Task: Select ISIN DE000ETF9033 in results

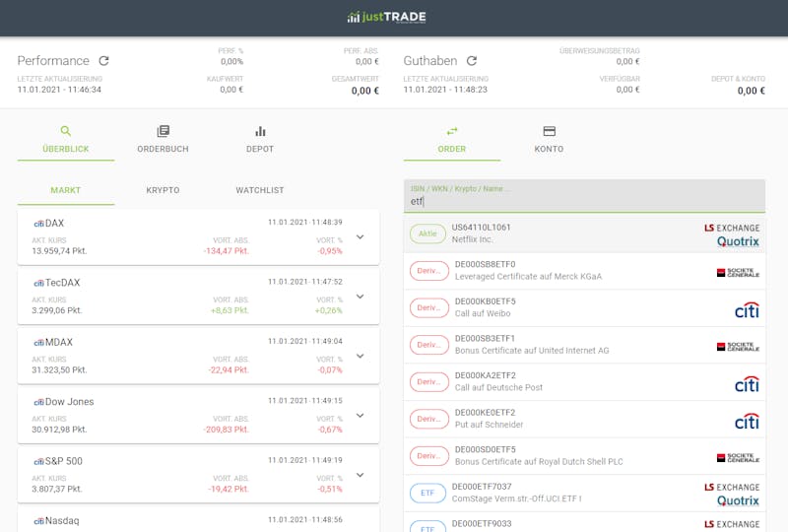Action: click(482, 523)
